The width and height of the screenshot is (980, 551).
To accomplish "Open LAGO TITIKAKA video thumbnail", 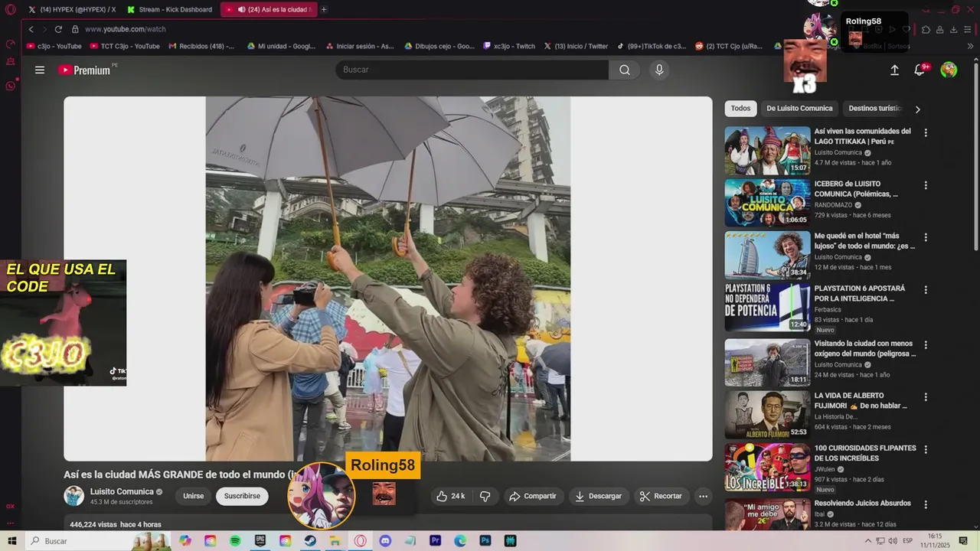I will [767, 151].
